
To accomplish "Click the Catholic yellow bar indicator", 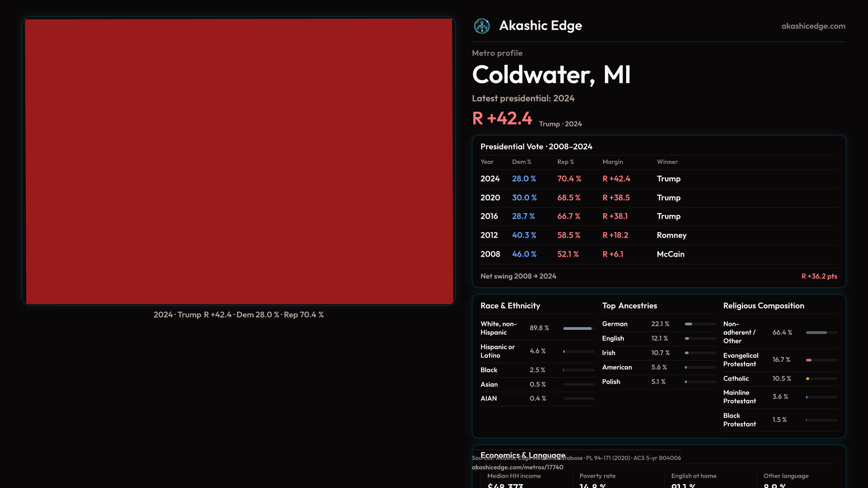I will tap(807, 379).
